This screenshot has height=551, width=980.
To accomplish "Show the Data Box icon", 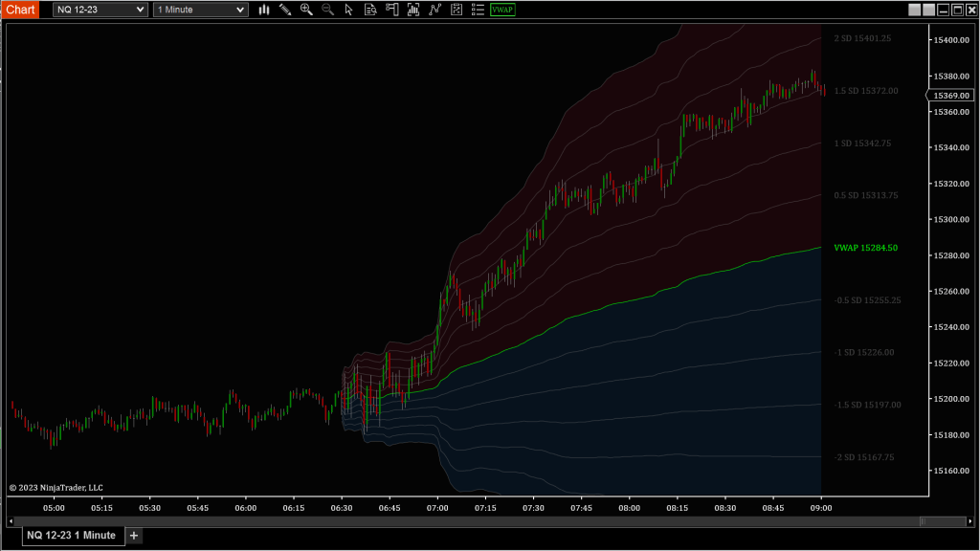I will [x=370, y=10].
